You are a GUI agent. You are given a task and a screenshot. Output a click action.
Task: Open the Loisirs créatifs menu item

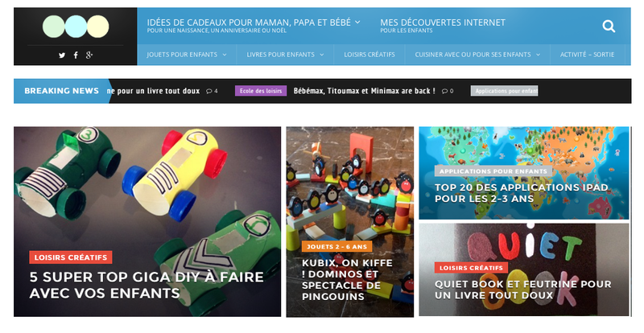tap(369, 55)
